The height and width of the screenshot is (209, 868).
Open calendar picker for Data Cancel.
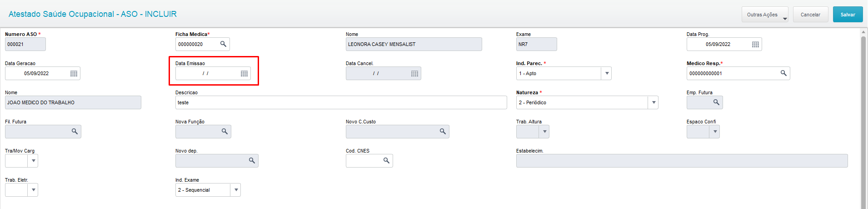[x=414, y=73]
